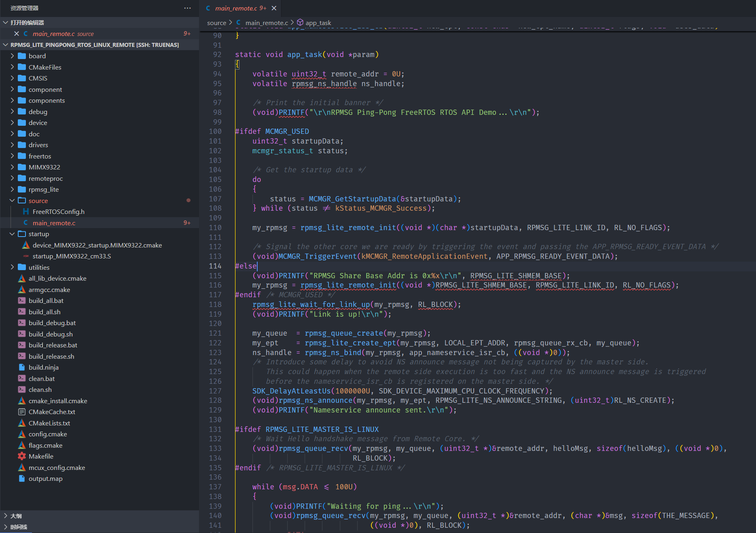Click config.cmake file icon
The width and height of the screenshot is (756, 533).
(x=22, y=434)
